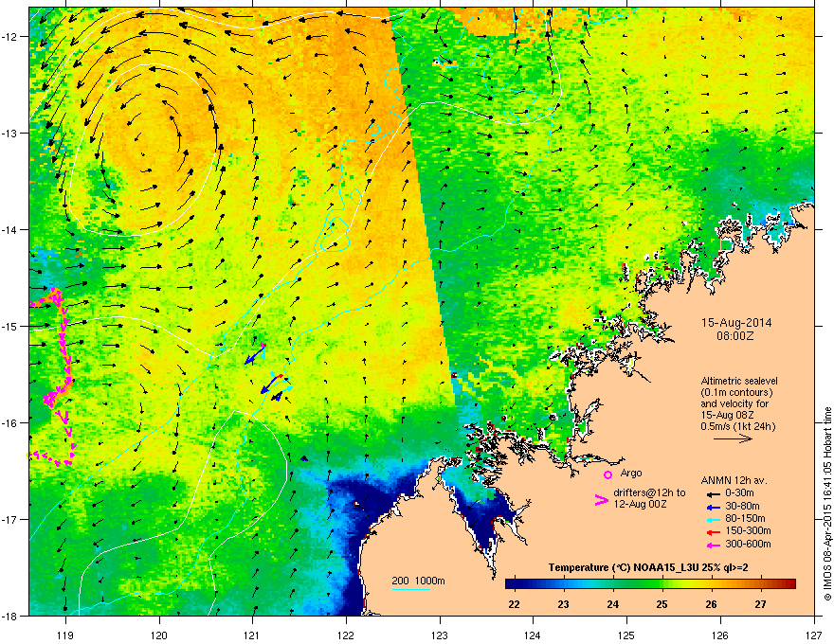Image resolution: width=834 pixels, height=644 pixels.
Task: Select the blue 30-80m legend arrow
Action: tap(712, 507)
